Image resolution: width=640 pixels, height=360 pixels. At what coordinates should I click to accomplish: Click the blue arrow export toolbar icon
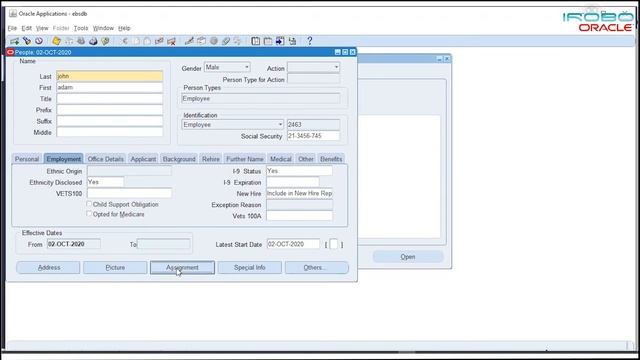(280, 41)
